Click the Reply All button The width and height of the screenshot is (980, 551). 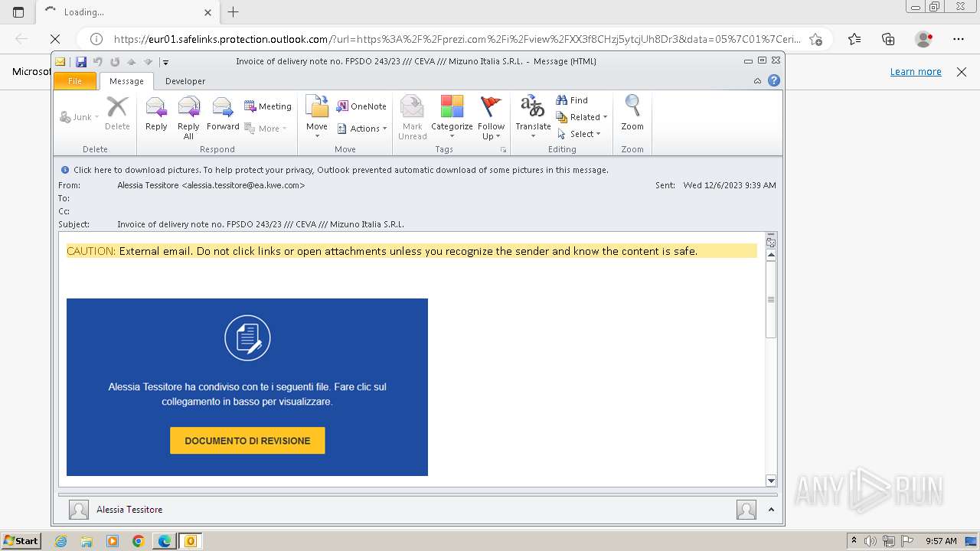click(188, 116)
